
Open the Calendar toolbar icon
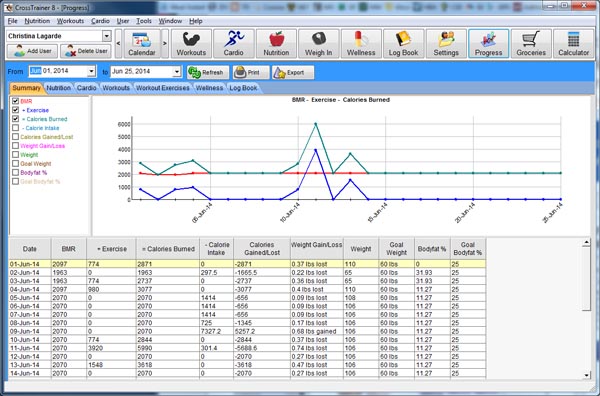142,44
